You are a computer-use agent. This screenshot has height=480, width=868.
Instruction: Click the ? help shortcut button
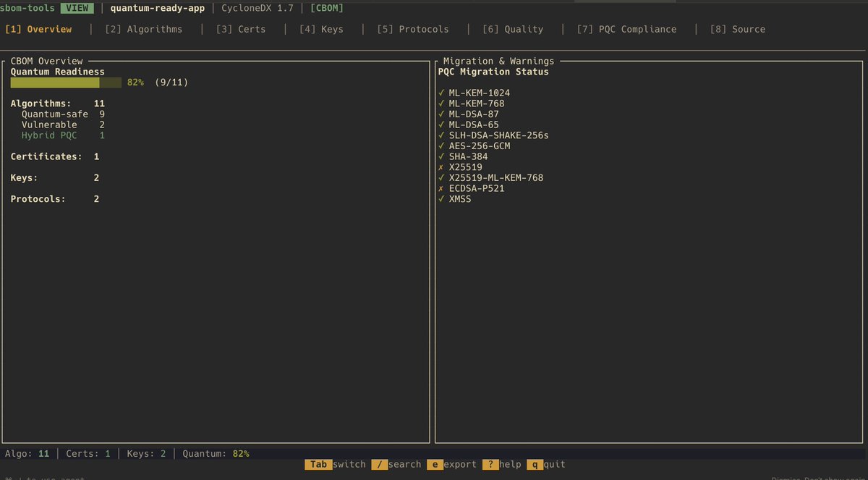502,464
